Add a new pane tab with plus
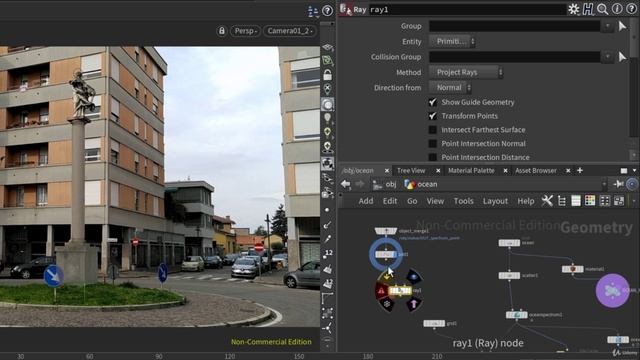640x360 pixels. 580,170
